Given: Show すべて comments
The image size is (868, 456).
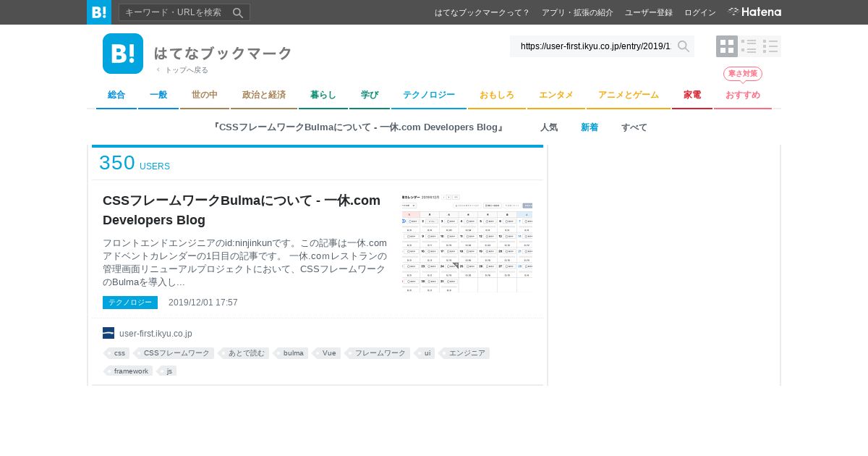Looking at the screenshot, I should (634, 127).
